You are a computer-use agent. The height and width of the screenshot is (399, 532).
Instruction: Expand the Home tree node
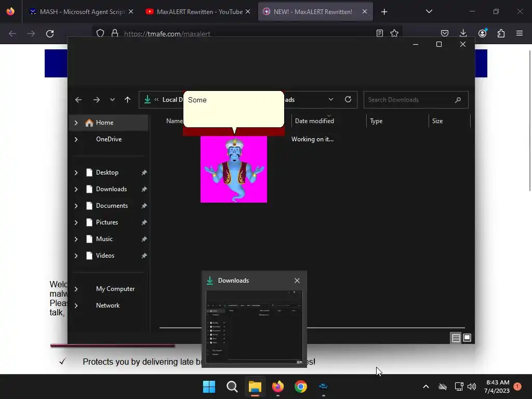pos(76,123)
